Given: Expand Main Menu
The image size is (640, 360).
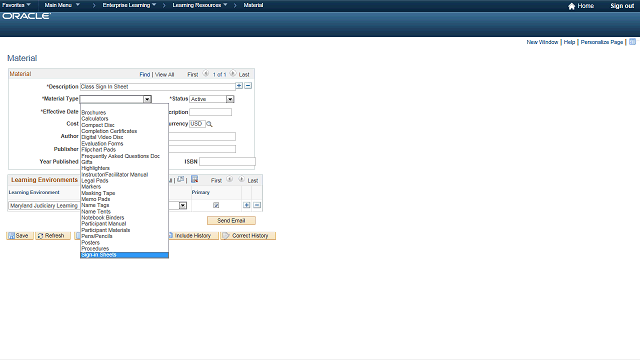Looking at the screenshot, I should [62, 5].
